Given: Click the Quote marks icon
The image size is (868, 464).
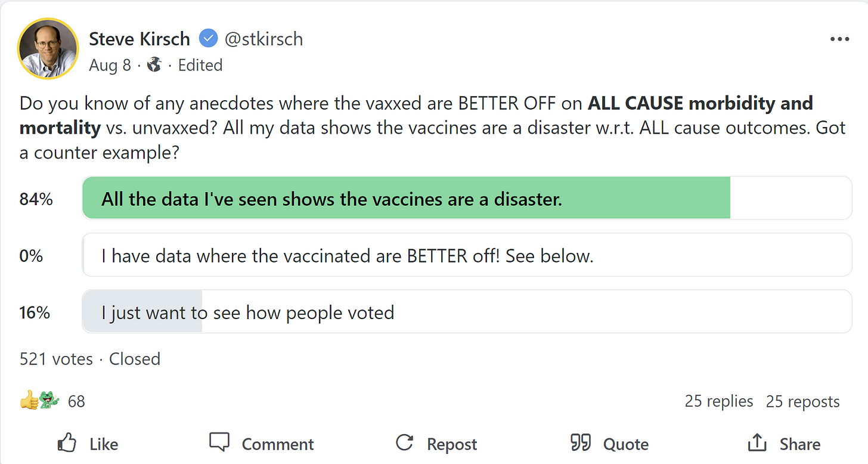Looking at the screenshot, I should click(581, 443).
